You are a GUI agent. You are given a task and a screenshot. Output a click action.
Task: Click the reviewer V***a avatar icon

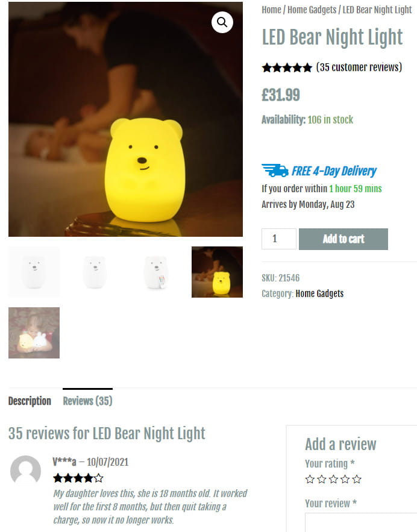[25, 470]
